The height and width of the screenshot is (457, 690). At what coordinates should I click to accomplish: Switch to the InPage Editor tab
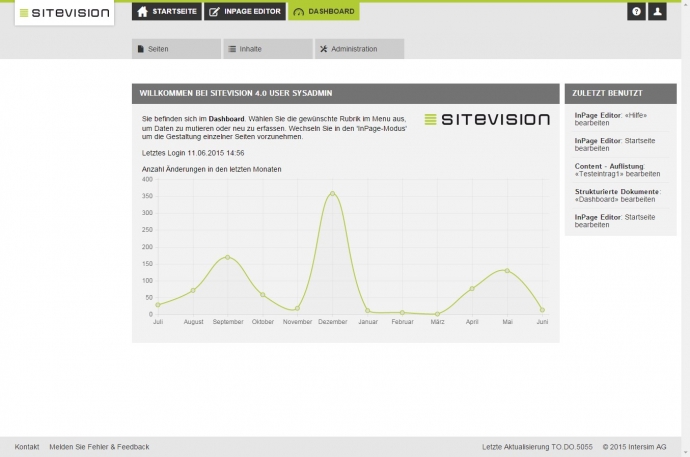pyautogui.click(x=245, y=11)
